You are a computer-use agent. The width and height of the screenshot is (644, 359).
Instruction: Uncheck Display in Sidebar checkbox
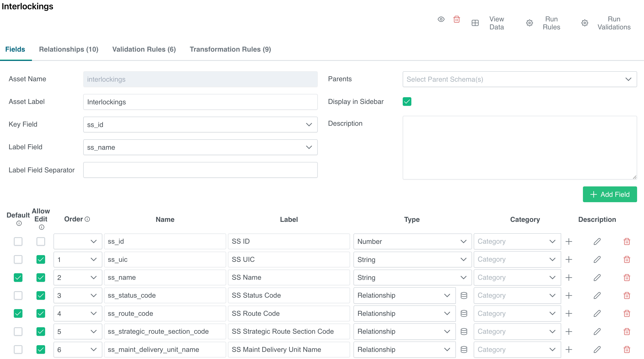407,102
